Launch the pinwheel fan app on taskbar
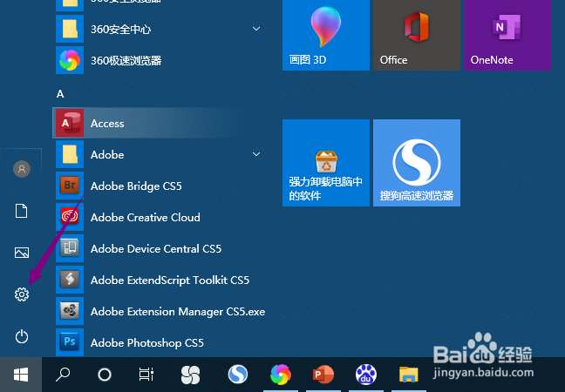 (190, 375)
